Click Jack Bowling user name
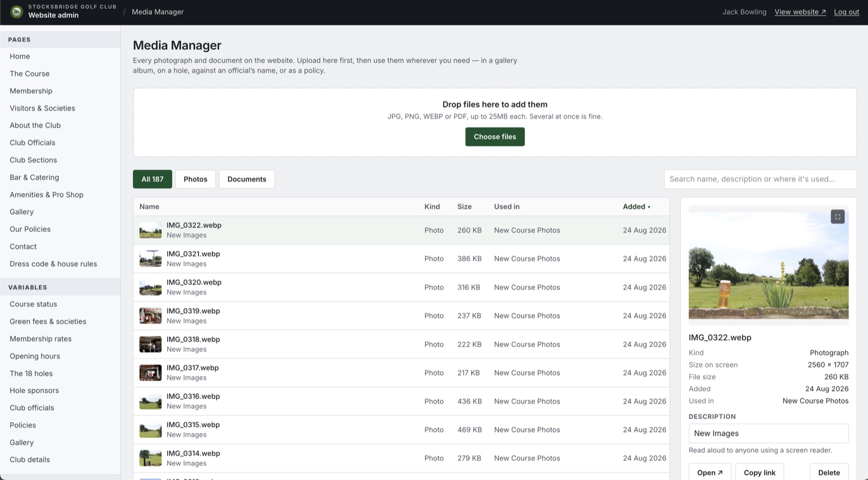This screenshot has height=480, width=868. [744, 12]
